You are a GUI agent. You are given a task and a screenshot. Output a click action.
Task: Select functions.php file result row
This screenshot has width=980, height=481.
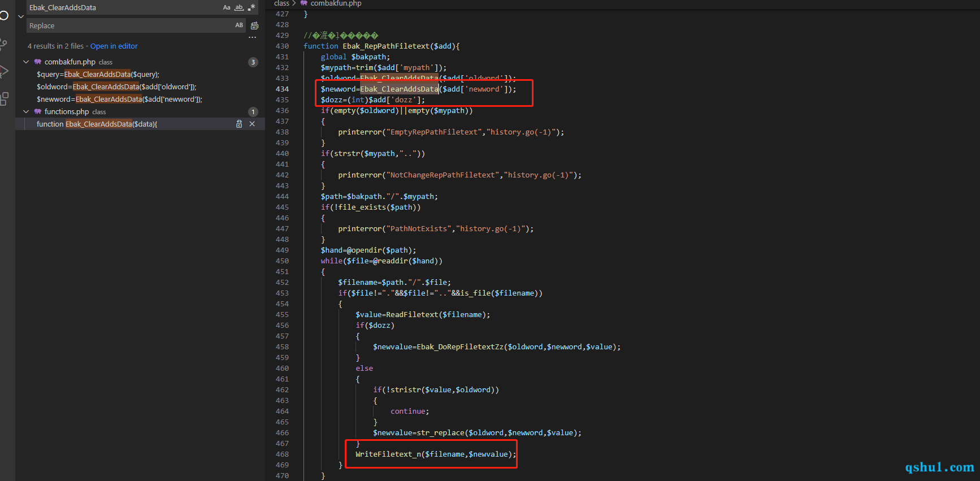pyautogui.click(x=140, y=112)
